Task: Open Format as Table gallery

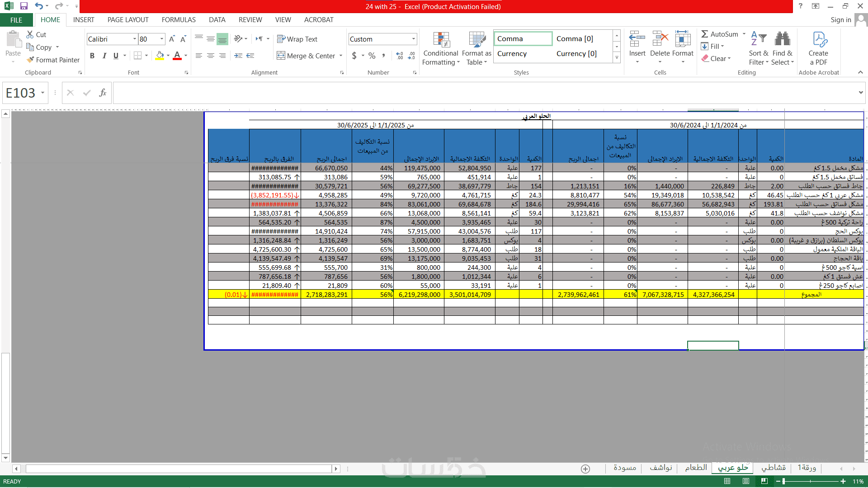Action: [476, 40]
